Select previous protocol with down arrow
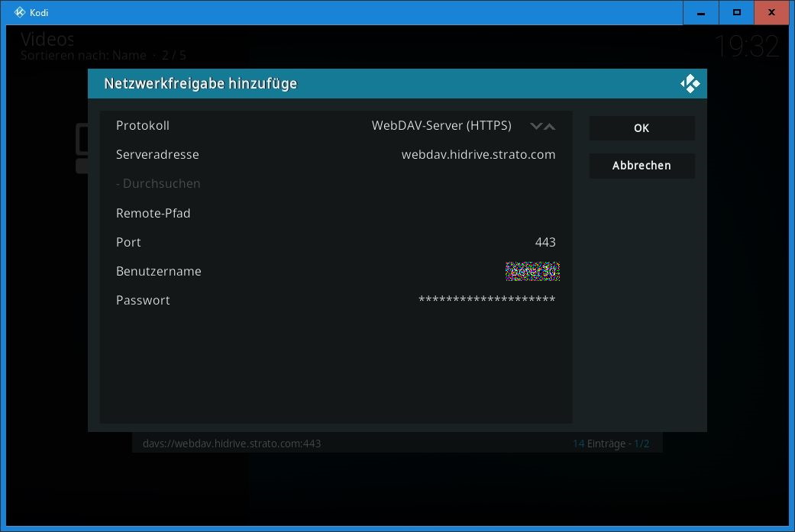Image resolution: width=795 pixels, height=532 pixels. tap(536, 126)
